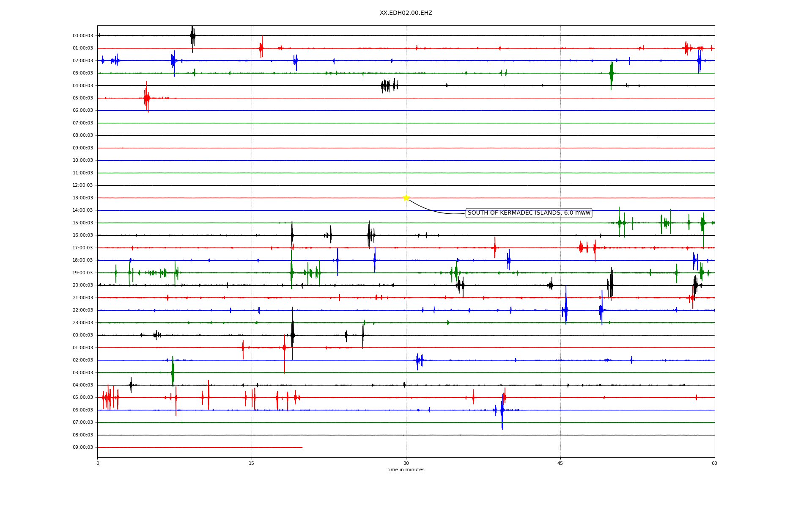Click the 06:00:03 label near the bottom
Image resolution: width=812 pixels, height=508 pixels.
pyautogui.click(x=83, y=410)
